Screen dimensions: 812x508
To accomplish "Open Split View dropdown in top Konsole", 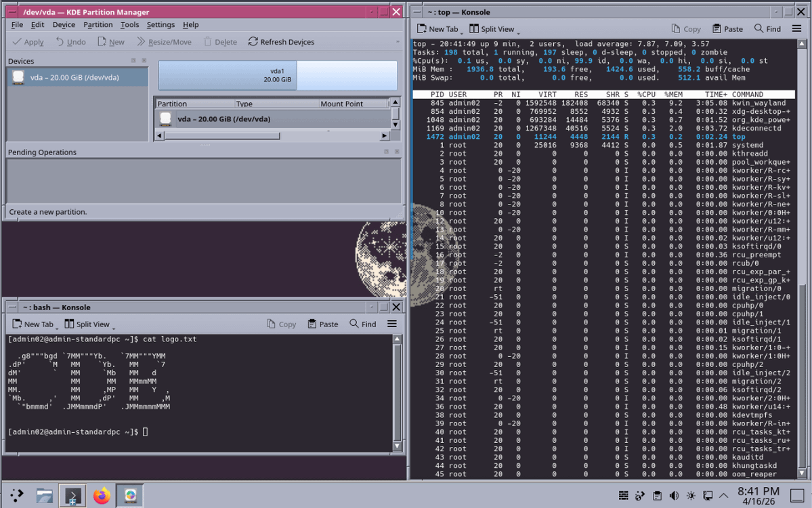I will 518,32.
